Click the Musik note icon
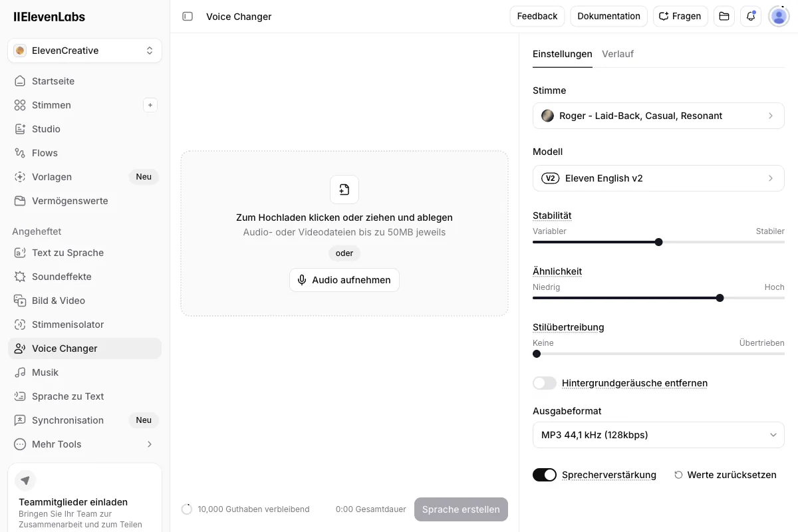798x532 pixels. click(x=20, y=372)
